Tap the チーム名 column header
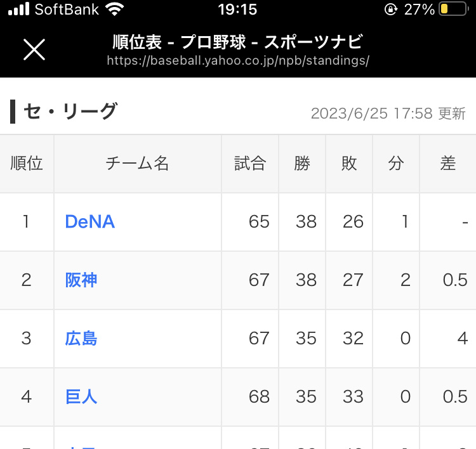The height and width of the screenshot is (449, 476). [x=137, y=164]
